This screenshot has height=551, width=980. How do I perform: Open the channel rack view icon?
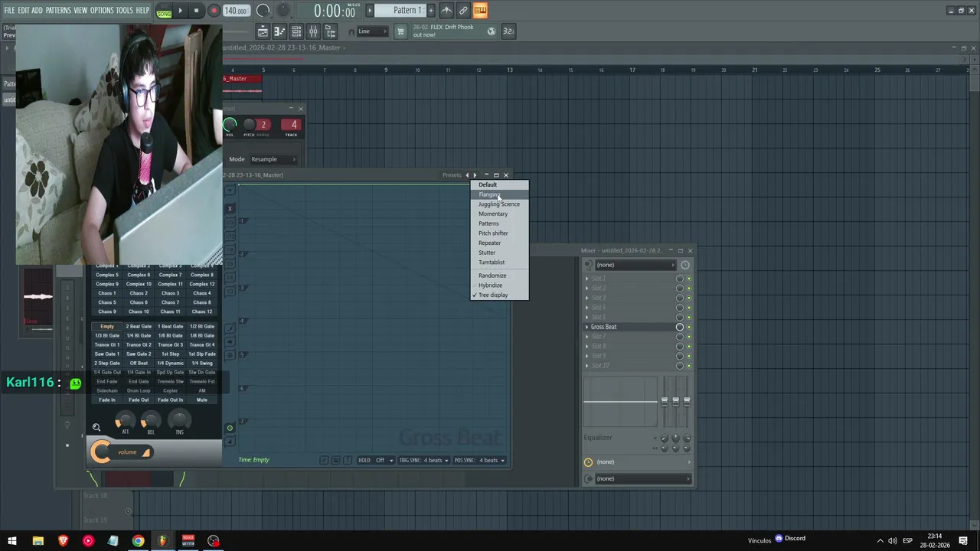(x=296, y=31)
